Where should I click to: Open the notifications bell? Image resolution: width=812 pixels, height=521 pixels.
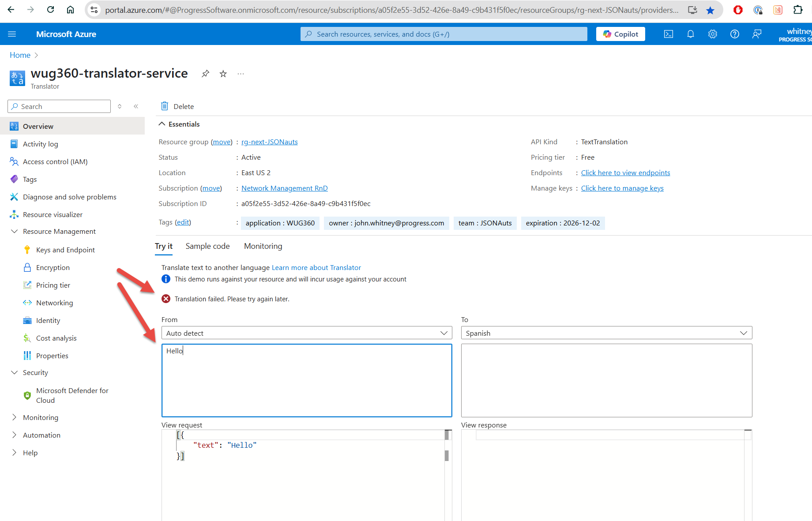pyautogui.click(x=691, y=34)
